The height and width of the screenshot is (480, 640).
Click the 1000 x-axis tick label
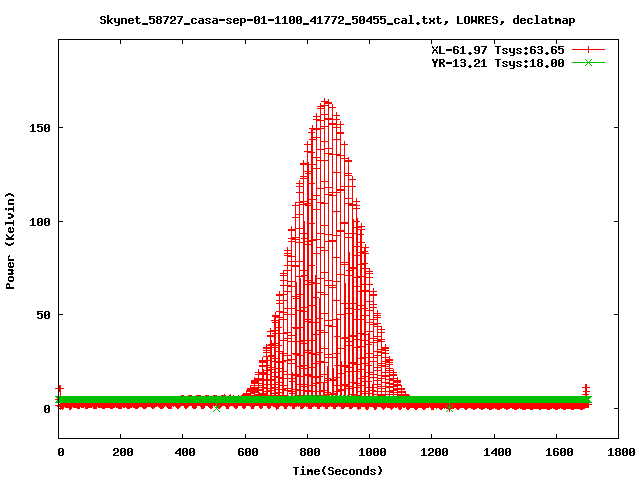pos(372,452)
